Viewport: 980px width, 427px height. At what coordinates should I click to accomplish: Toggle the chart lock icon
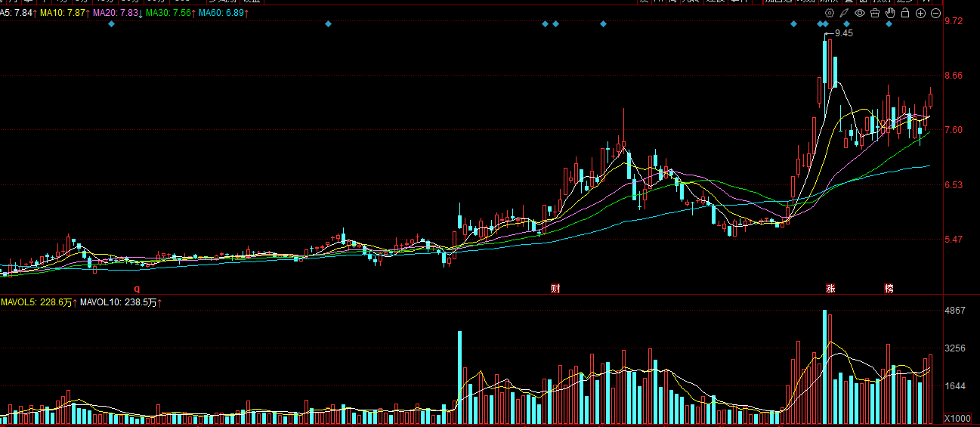pyautogui.click(x=905, y=13)
